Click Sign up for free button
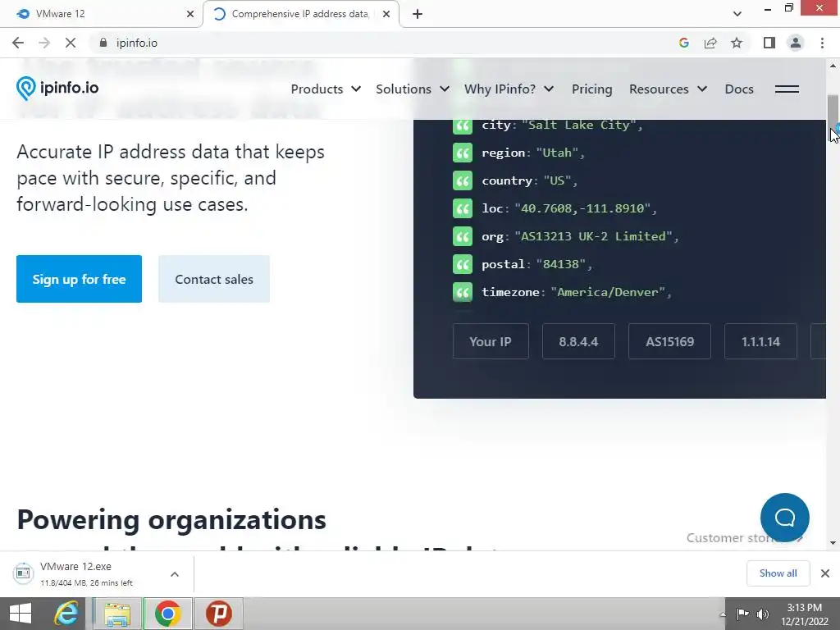This screenshot has width=840, height=630. point(79,279)
